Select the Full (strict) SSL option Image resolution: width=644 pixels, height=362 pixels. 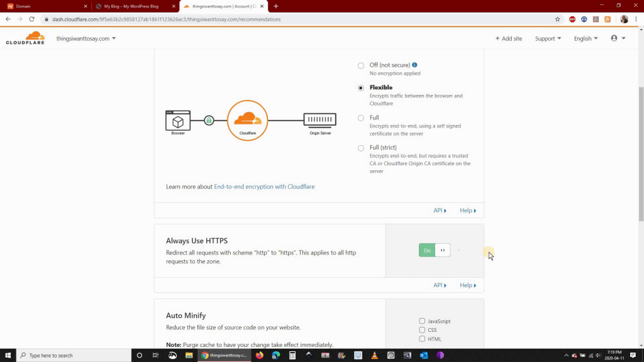360,148
